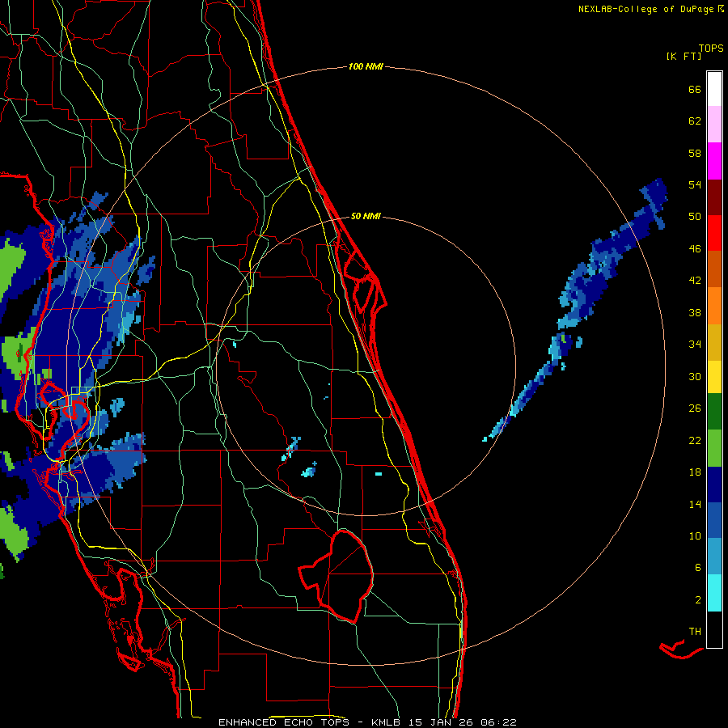The height and width of the screenshot is (728, 728).
Task: Click the legend value '46'
Action: click(695, 249)
